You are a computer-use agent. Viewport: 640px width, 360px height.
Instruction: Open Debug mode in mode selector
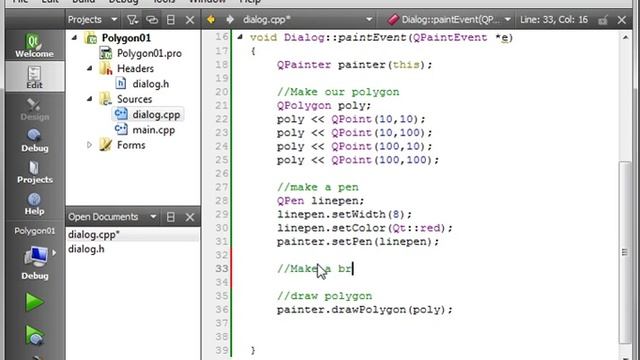click(34, 140)
